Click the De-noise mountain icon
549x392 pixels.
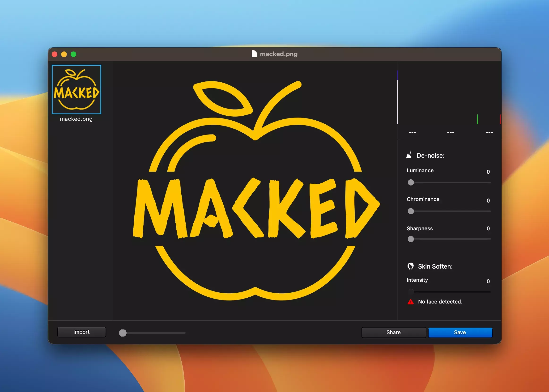[409, 155]
